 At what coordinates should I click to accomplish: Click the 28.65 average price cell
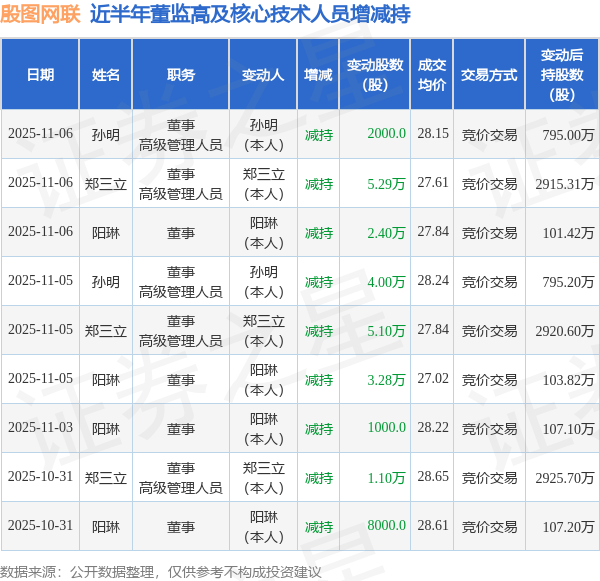(x=433, y=477)
